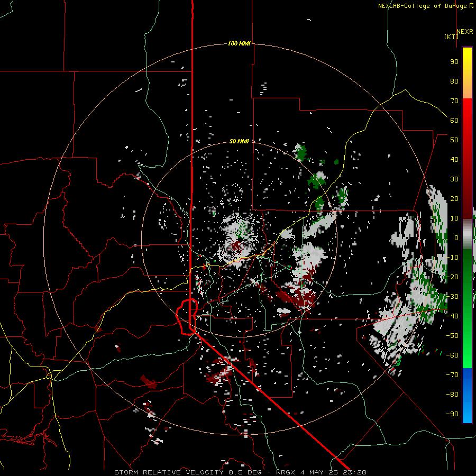Click the 0 value on velocity scale
Screen dimensions: 476x476
[456, 237]
